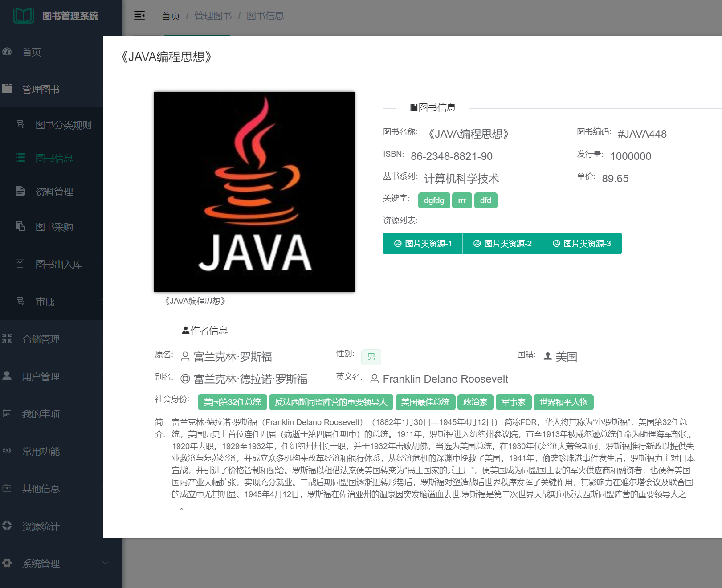Click the 美国最佳总统 tag

tap(425, 402)
